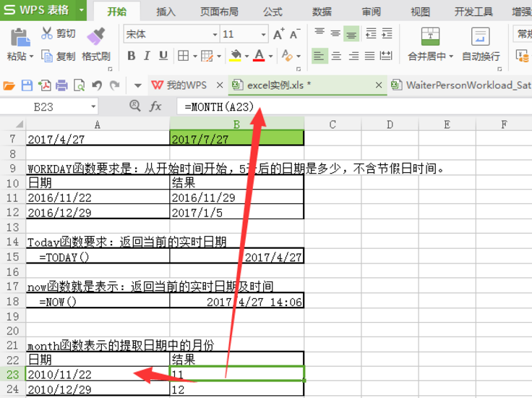Click distributed alignment icon
This screenshot has height=398, width=532.
pyautogui.click(x=386, y=56)
